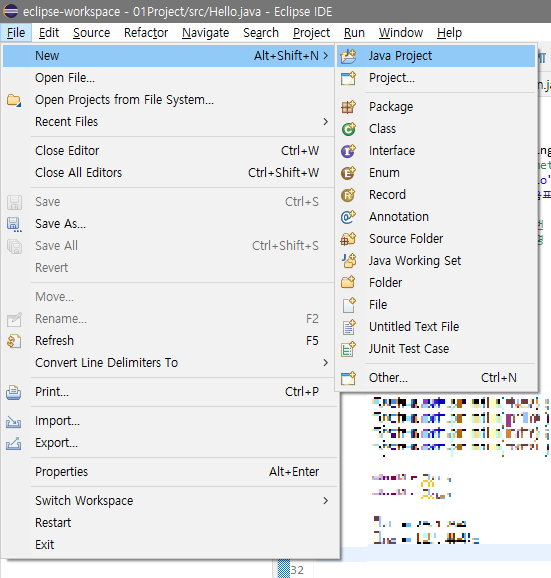Screen dimensions: 551x578
Task: Click the Other... wizard icon
Action: [x=348, y=378]
